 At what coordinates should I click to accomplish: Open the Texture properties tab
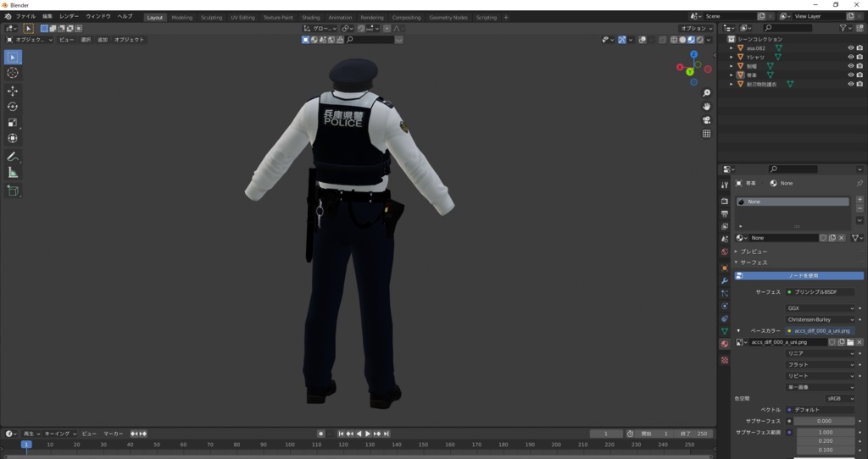725,360
